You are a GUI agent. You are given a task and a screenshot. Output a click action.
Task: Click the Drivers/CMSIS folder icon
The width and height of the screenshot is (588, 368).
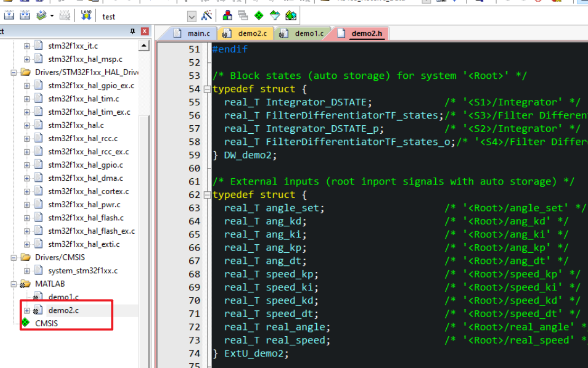pos(25,257)
